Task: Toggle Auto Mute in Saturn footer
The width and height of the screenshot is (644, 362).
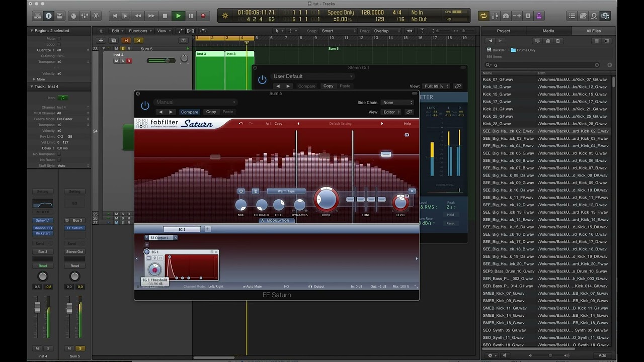Action: click(x=252, y=287)
